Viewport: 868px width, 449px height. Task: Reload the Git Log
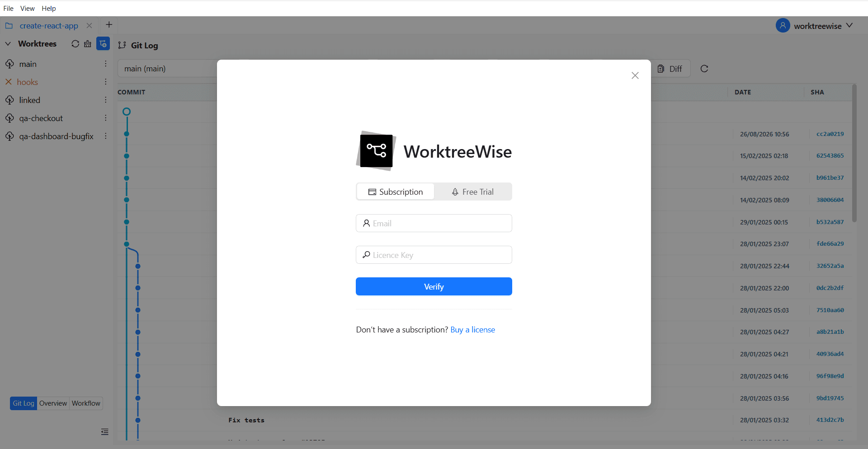704,69
